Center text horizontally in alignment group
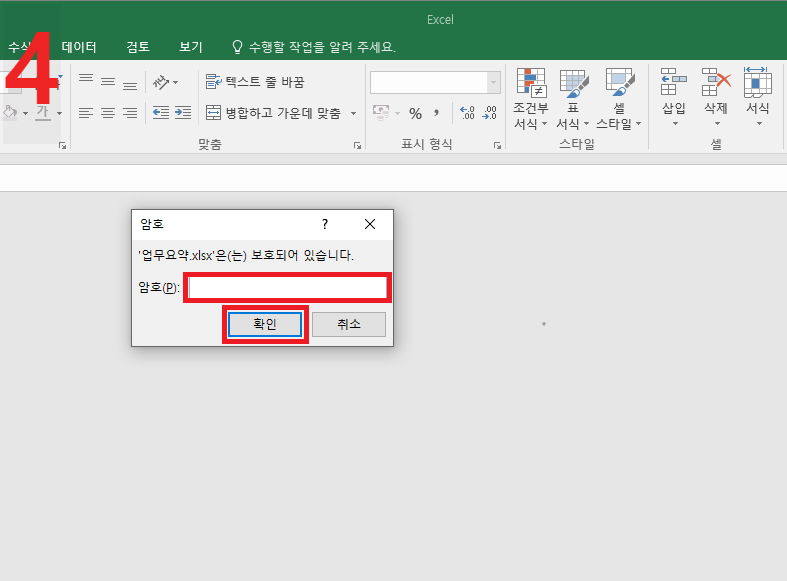The image size is (787, 581). 108,113
